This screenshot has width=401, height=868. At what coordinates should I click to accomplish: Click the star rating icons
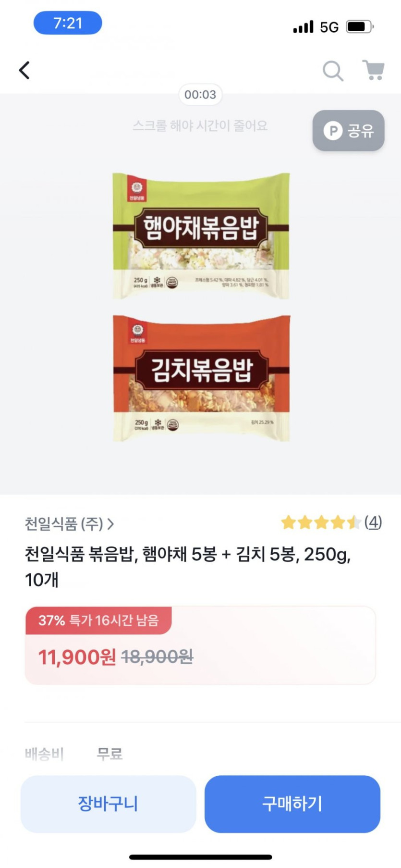321,522
